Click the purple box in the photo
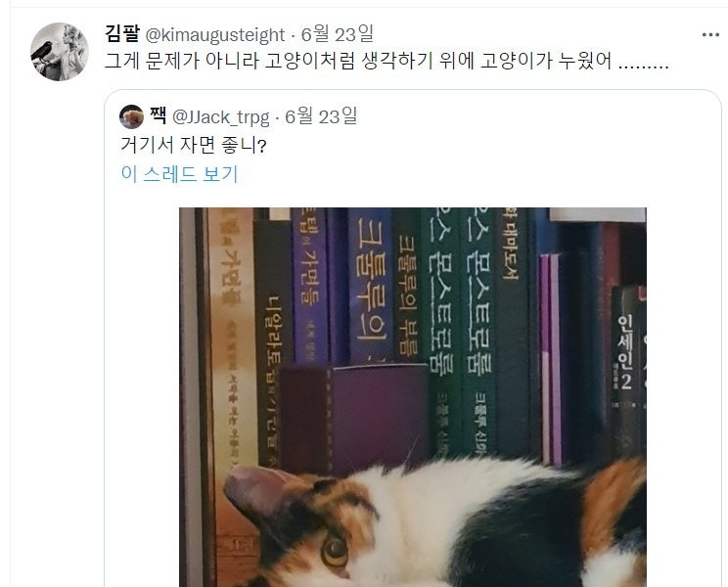The width and height of the screenshot is (728, 587). click(353, 419)
